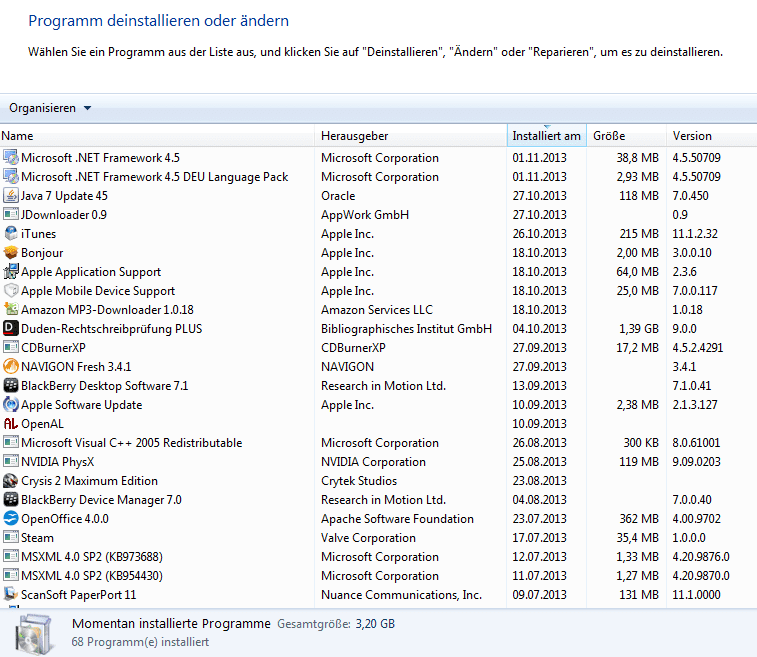The height and width of the screenshot is (657, 757).
Task: Select NVIDIA PhysX name text
Action: (57, 462)
